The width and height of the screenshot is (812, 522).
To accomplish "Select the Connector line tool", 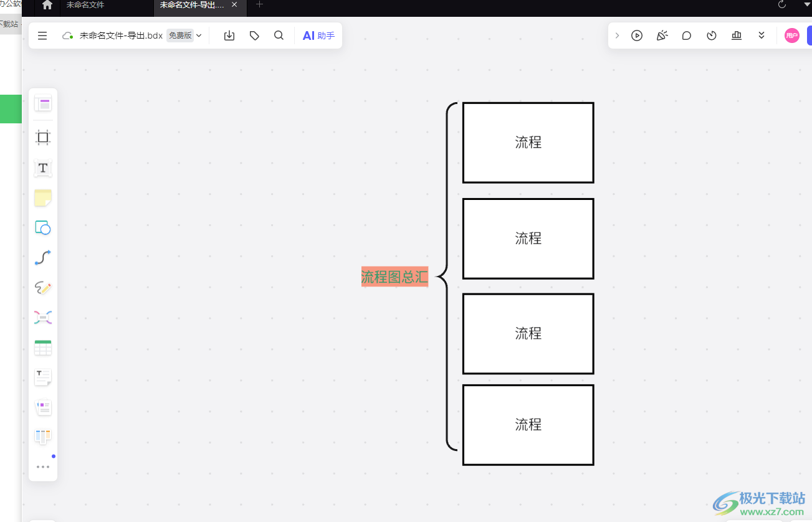I will 43,257.
